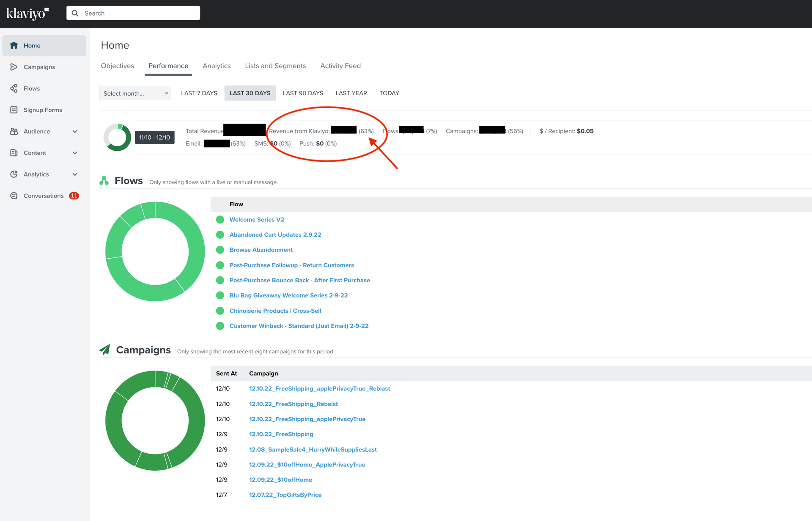Open Signup Forms in the sidebar
This screenshot has height=521, width=812.
44,110
